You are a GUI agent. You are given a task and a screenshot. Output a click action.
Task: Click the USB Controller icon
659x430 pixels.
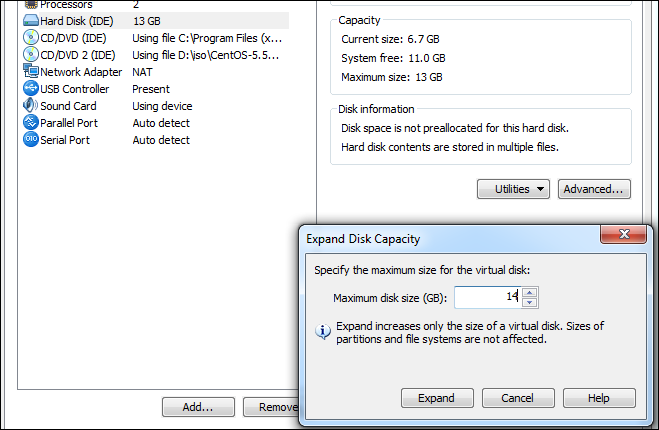tap(30, 89)
